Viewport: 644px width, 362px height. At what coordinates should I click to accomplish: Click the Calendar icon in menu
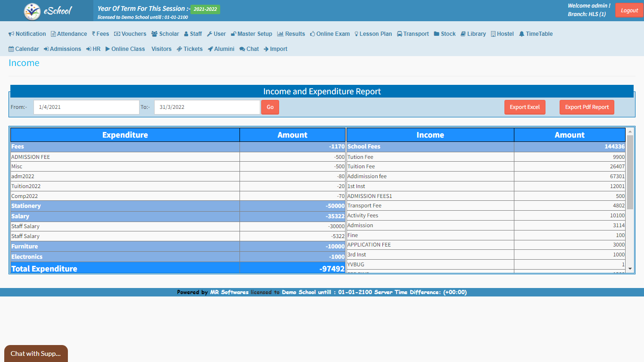point(11,49)
